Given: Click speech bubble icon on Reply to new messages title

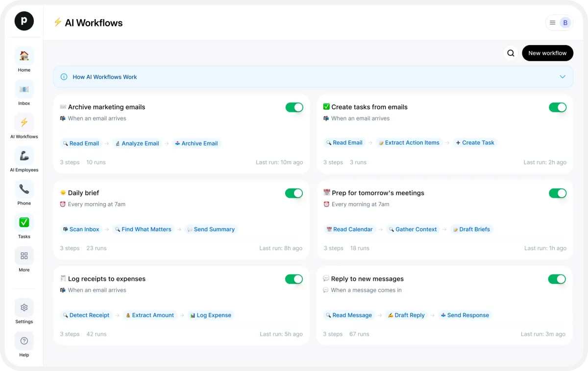Looking at the screenshot, I should click(x=326, y=278).
